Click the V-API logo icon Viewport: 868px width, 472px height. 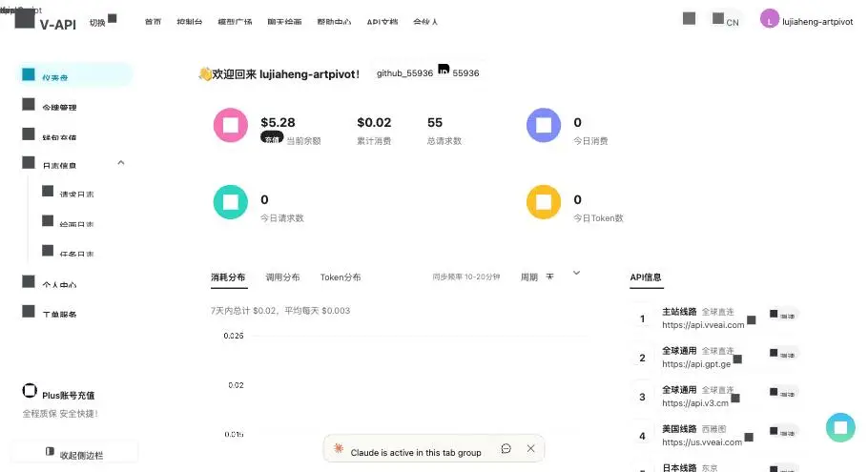(25, 22)
